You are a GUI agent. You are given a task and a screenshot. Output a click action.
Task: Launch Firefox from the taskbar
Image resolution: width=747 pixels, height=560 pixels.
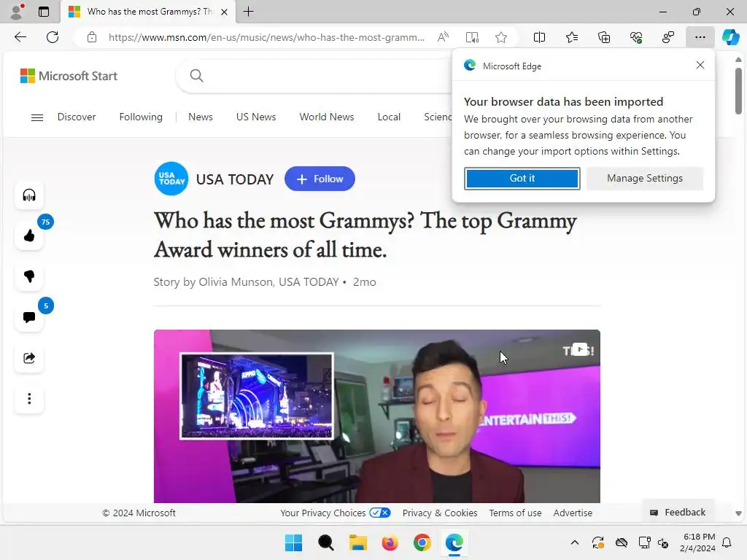point(390,542)
